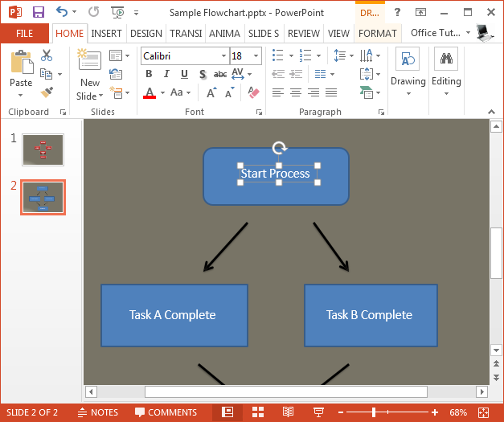This screenshot has width=504, height=422.
Task: Toggle Bold formatting
Action: [x=149, y=74]
